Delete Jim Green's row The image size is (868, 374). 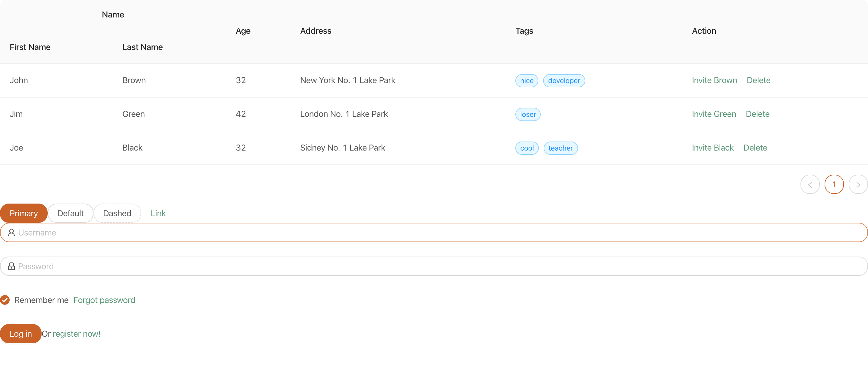tap(757, 114)
